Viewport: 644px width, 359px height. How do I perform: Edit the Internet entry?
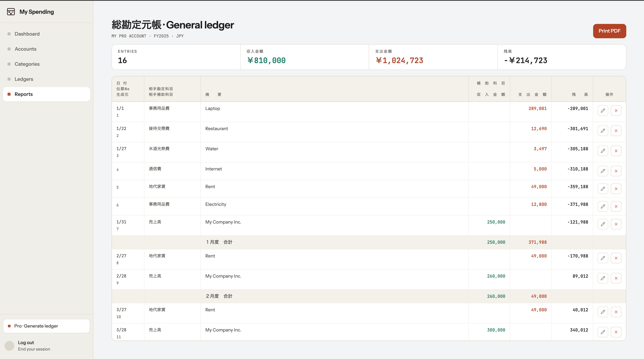tap(603, 171)
